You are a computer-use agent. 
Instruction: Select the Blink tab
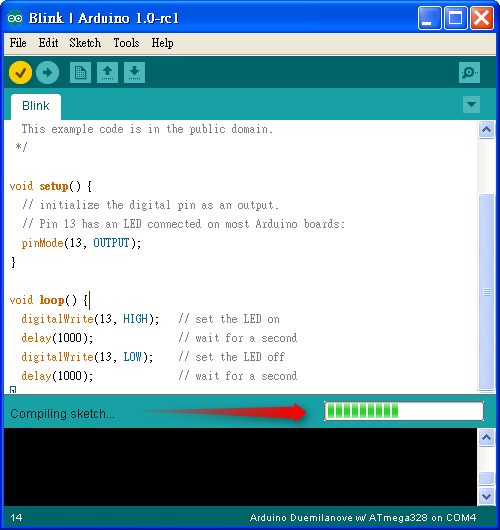pos(36,106)
